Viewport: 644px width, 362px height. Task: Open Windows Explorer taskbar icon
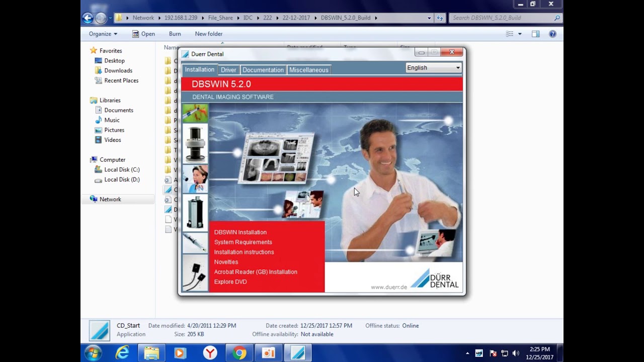click(x=151, y=353)
